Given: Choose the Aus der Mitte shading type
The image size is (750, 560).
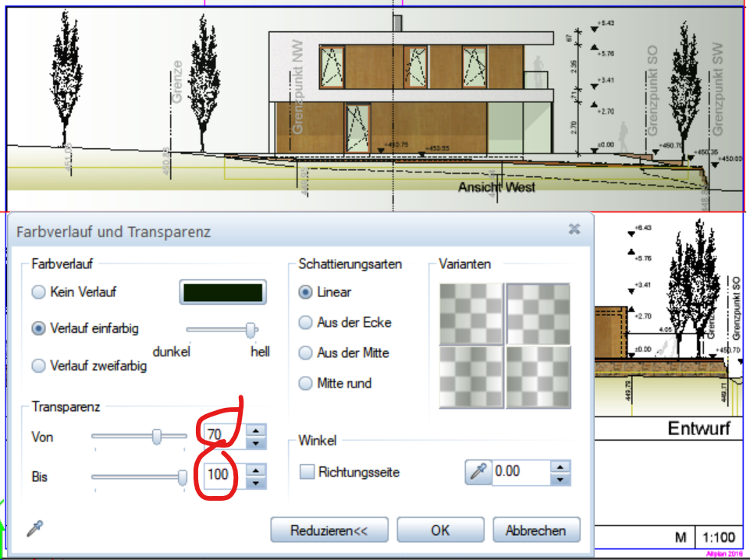Looking at the screenshot, I should (x=306, y=353).
